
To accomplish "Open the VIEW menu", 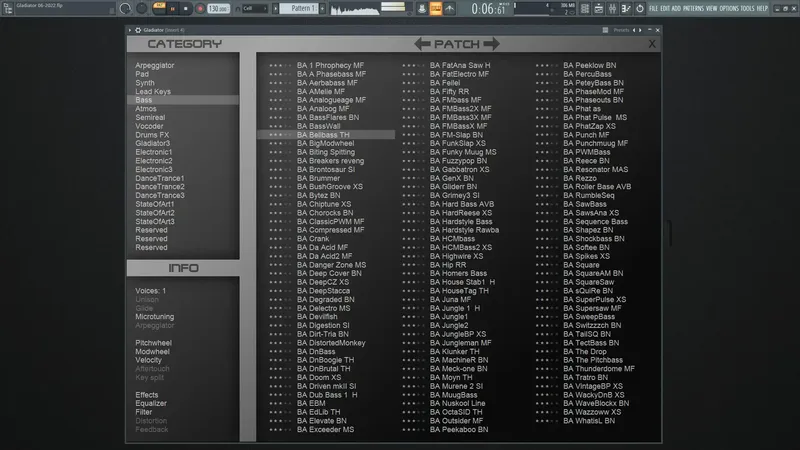I will tap(711, 9).
